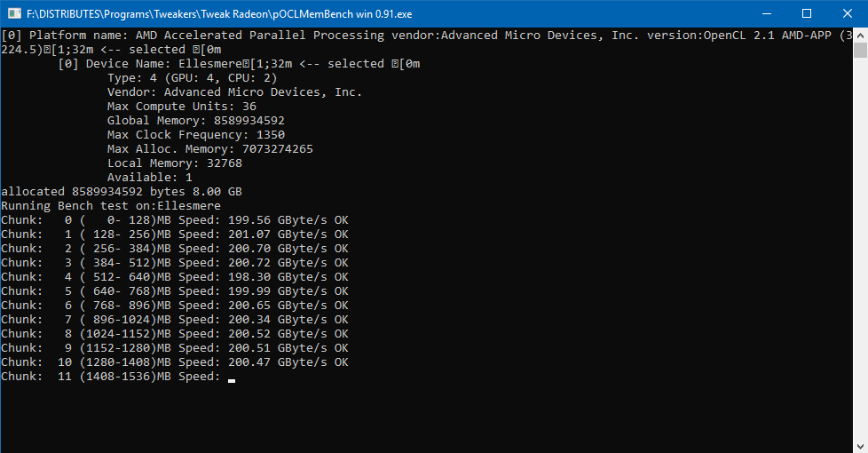Viewport: 868px width, 453px height.
Task: Maximize the pOCLMemBench console window
Action: pos(807,13)
